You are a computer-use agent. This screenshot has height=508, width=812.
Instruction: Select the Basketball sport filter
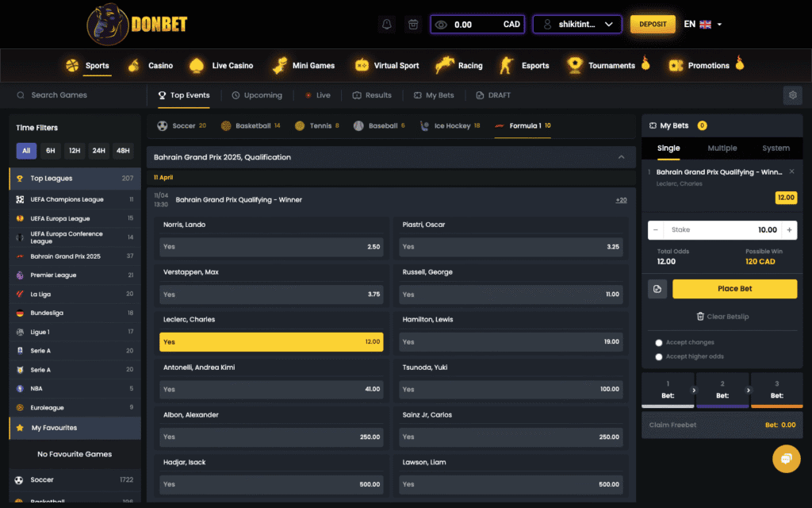250,126
